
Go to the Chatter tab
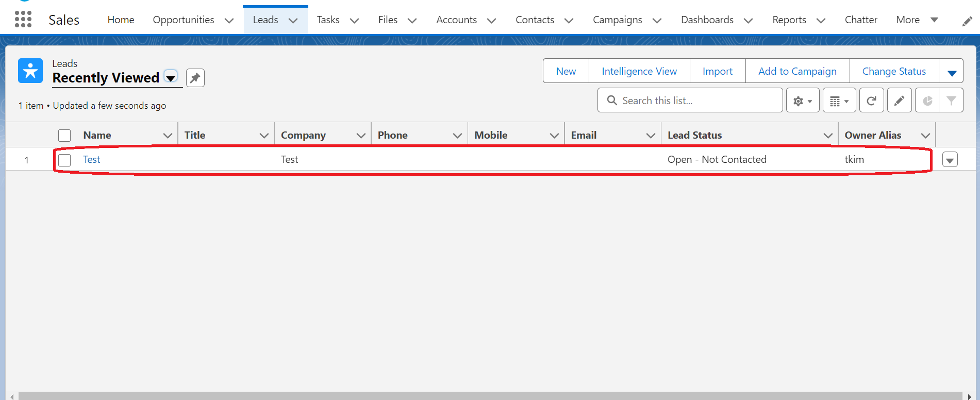860,20
